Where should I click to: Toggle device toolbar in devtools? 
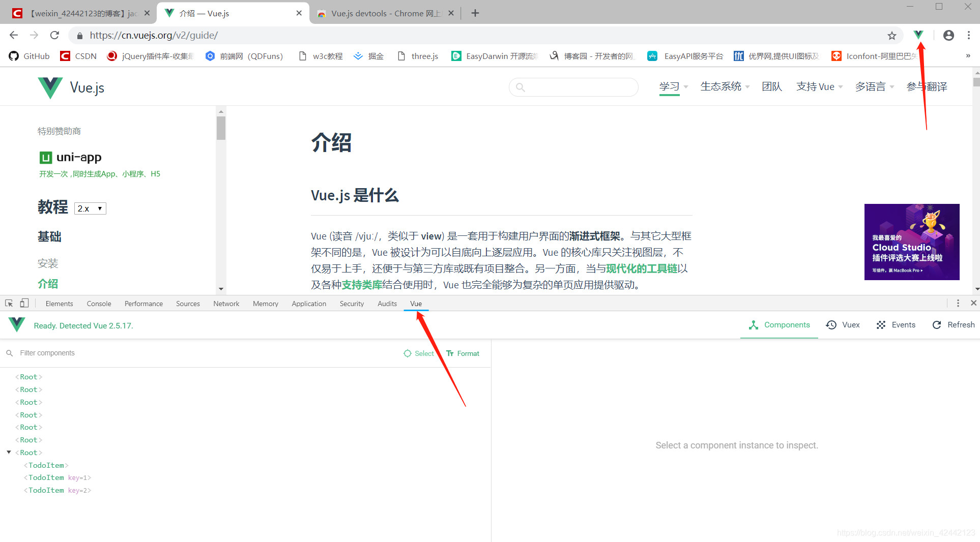tap(24, 303)
